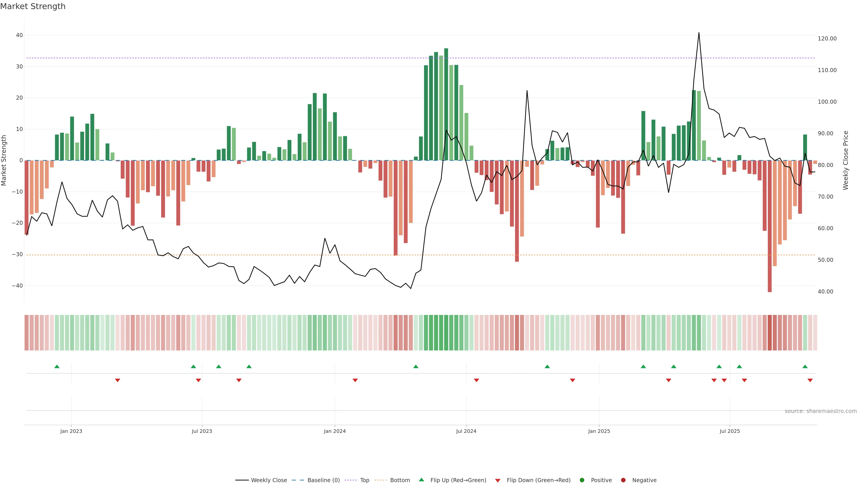The width and height of the screenshot is (868, 488).
Task: Click the Jul 2024 x-axis label
Action: click(x=466, y=431)
